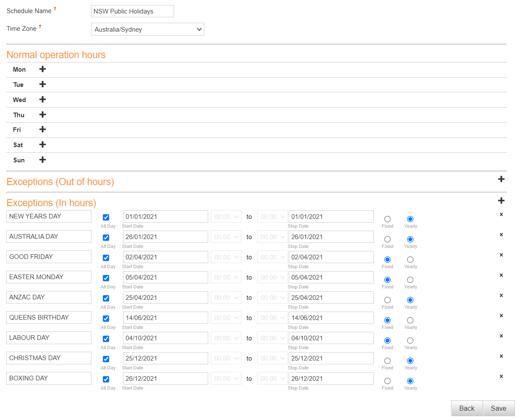Click the Exceptions (In hours) heading
Screen dimensions: 523x420
point(51,203)
